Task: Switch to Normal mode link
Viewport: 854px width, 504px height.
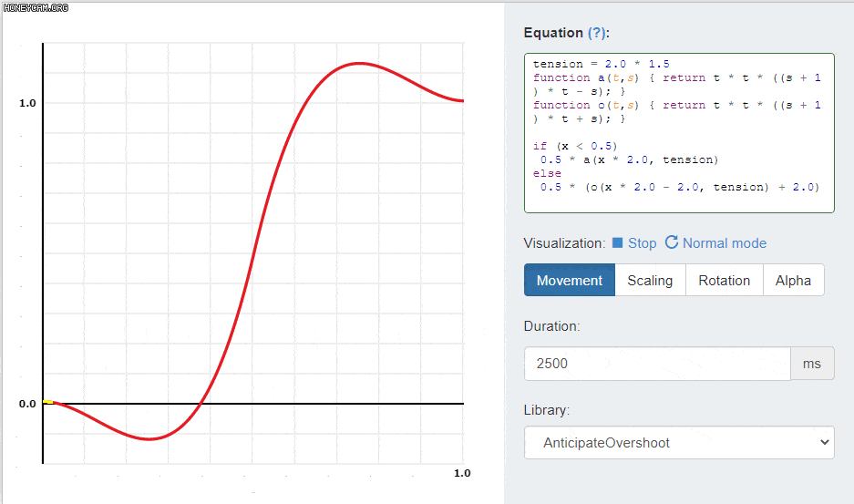Action: 725,243
